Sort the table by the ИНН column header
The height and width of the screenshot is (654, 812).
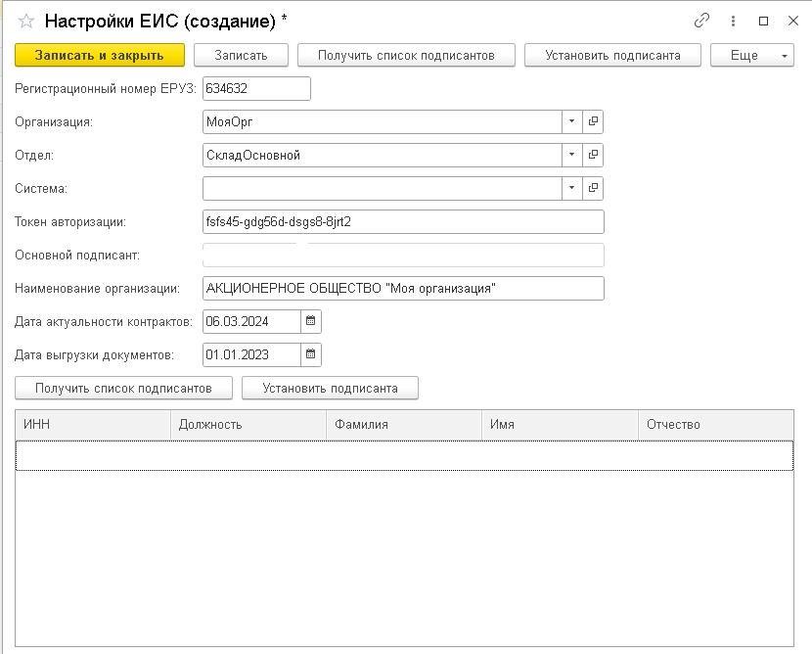click(x=93, y=425)
